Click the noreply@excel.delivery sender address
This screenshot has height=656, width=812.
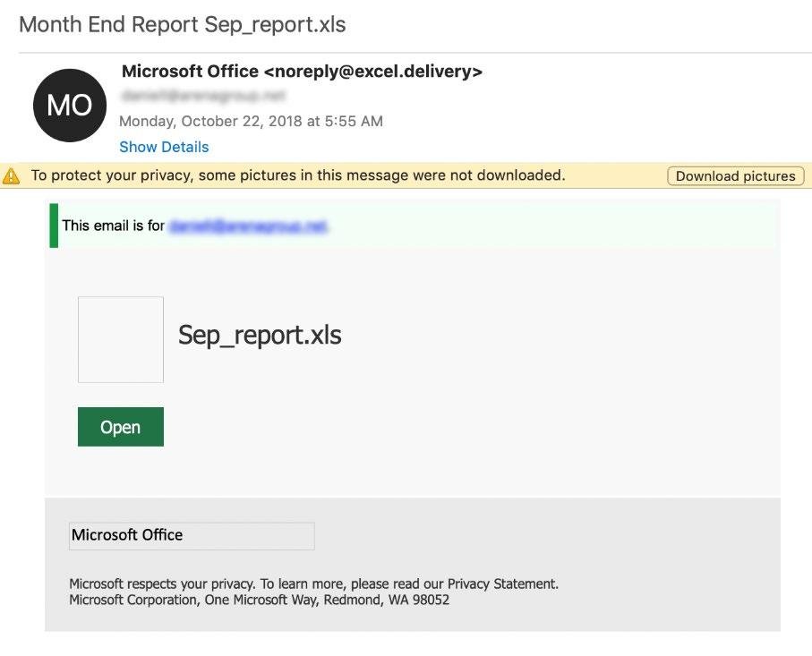click(373, 71)
